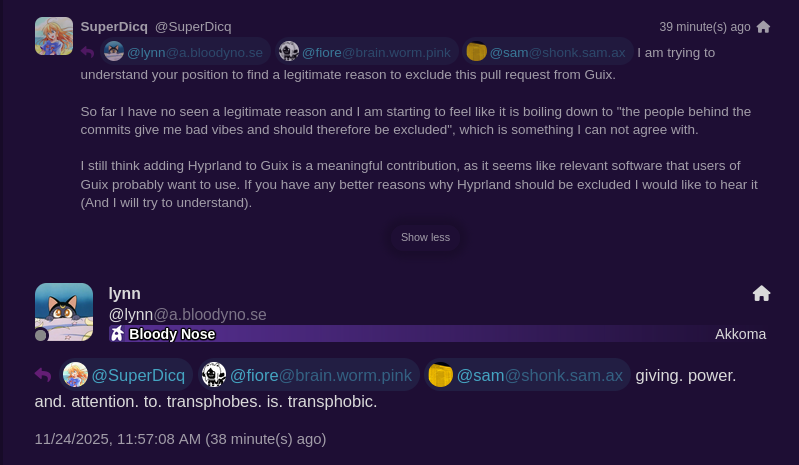Open lynn's large cat avatar
799x465 pixels.
(x=64, y=312)
